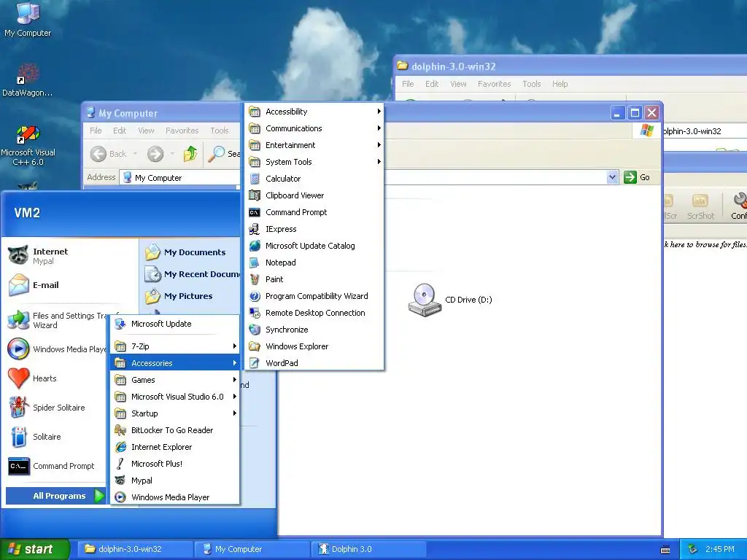Viewport: 747px width, 560px height.
Task: Launch Clipboard Viewer from Accessories
Action: [x=314, y=195]
